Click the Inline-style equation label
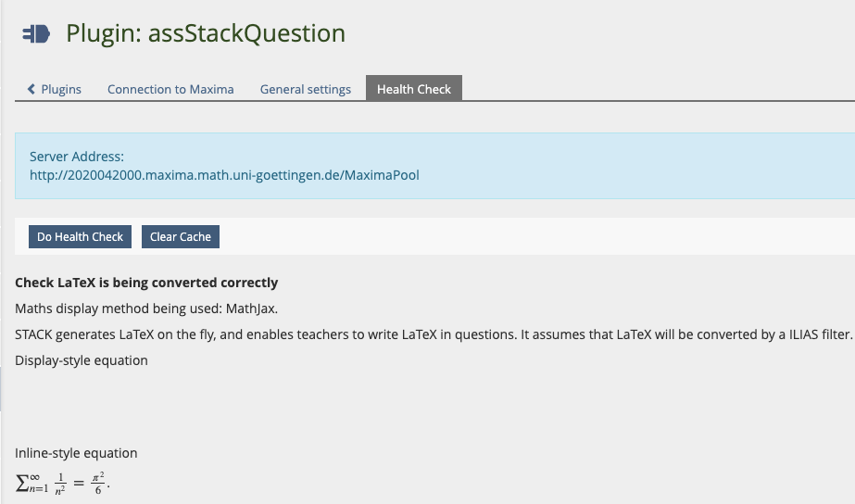This screenshot has height=504, width=855. pyautogui.click(x=76, y=453)
